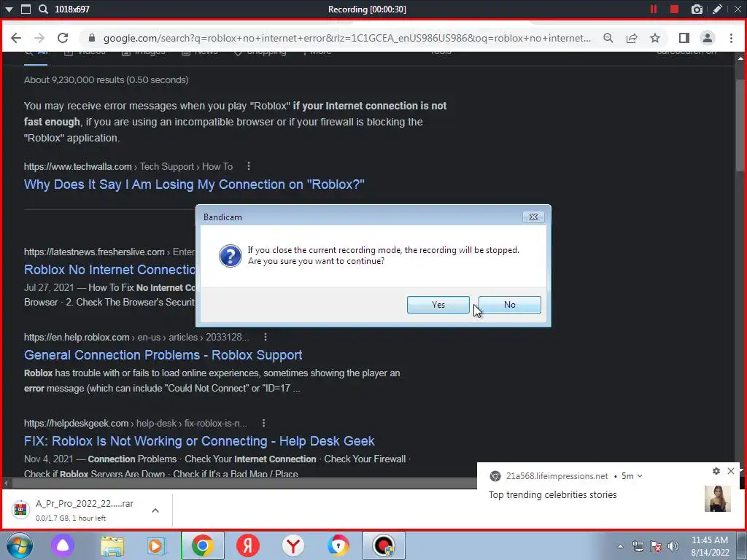
Task: Open General Connection Problems Roblox Support
Action: coord(163,355)
